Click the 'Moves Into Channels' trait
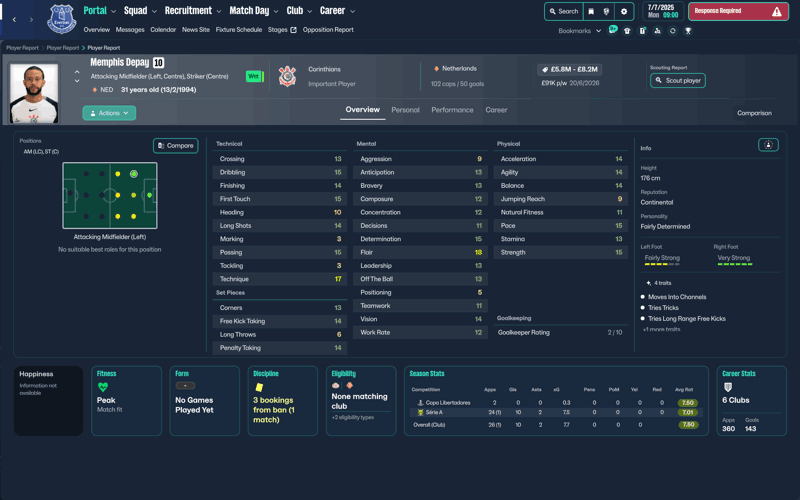This screenshot has width=800, height=500. tap(677, 297)
